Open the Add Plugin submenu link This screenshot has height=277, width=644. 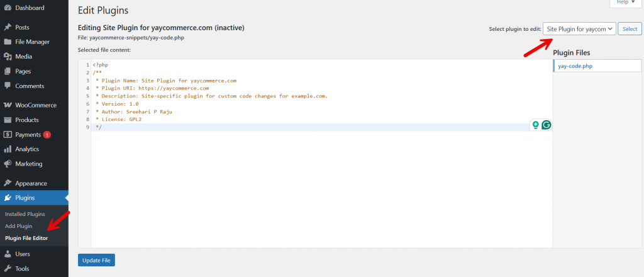tap(18, 226)
